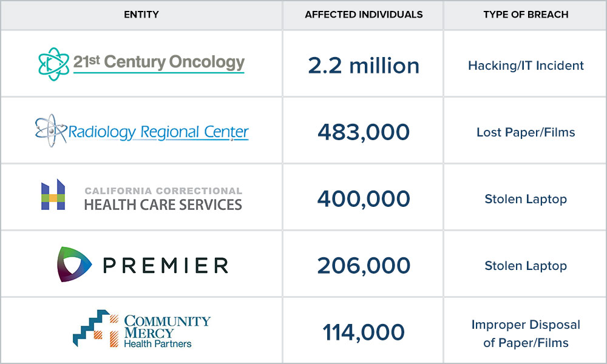Image resolution: width=607 pixels, height=364 pixels.
Task: Click the Premier multicolor shield icon
Action: 74,264
